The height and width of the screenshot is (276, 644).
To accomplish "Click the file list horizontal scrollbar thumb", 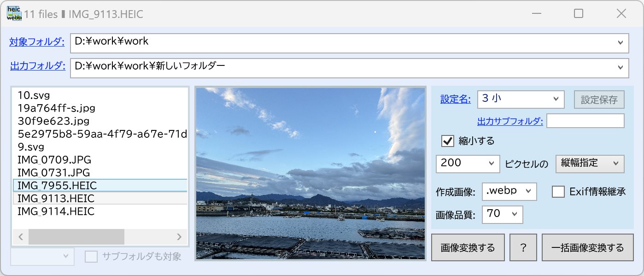I will pyautogui.click(x=76, y=237).
